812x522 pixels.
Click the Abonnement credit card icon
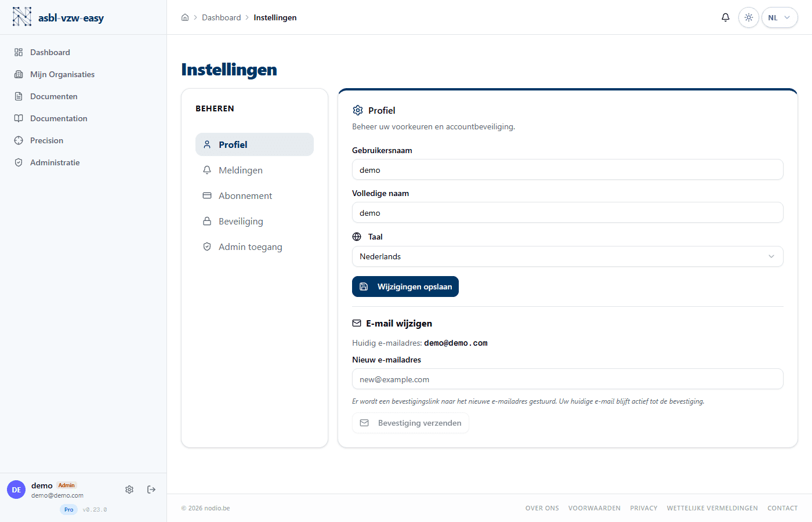tap(207, 195)
